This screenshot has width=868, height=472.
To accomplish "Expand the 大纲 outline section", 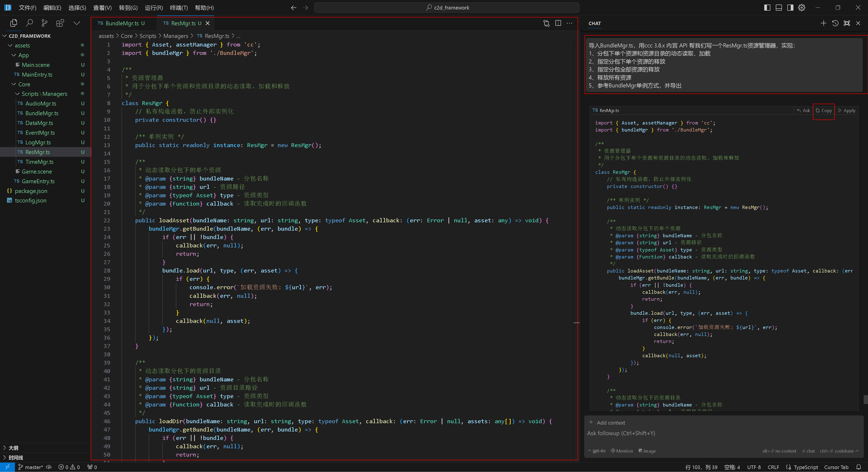I will (x=45, y=448).
